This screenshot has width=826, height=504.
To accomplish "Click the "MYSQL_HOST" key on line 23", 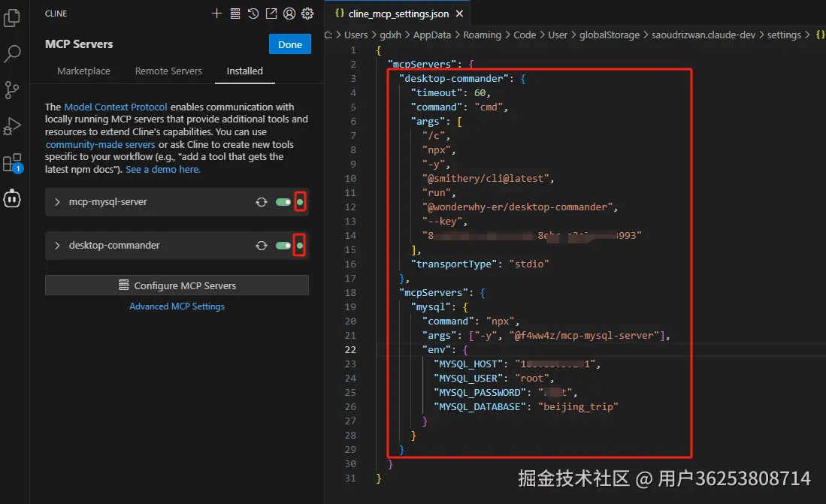I will pyautogui.click(x=468, y=364).
